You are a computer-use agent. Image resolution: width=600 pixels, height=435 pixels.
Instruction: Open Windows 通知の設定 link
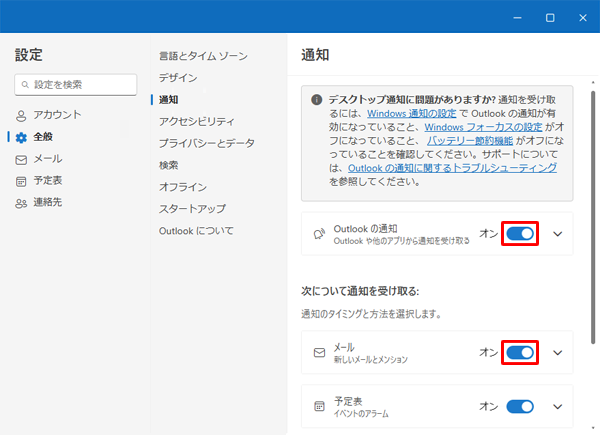(x=412, y=114)
